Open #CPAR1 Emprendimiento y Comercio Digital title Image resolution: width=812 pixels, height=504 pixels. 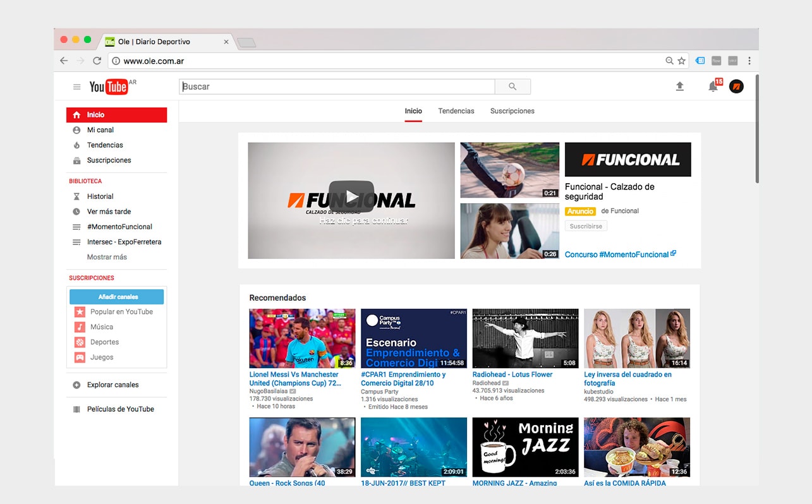pos(403,379)
